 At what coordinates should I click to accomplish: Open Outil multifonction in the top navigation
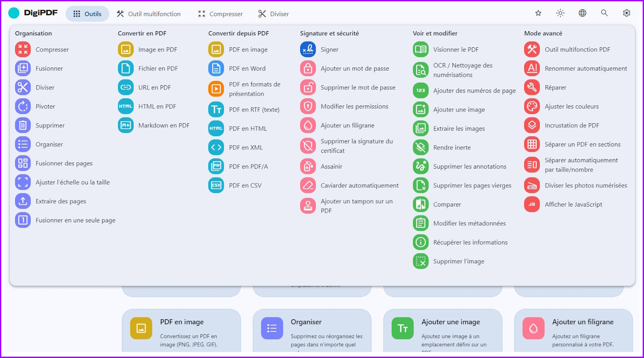point(149,14)
